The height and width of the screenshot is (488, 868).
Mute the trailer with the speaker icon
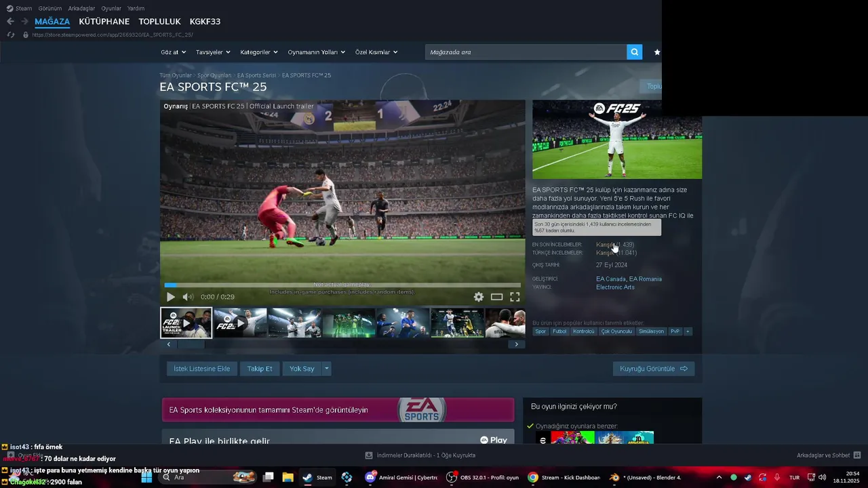(188, 297)
